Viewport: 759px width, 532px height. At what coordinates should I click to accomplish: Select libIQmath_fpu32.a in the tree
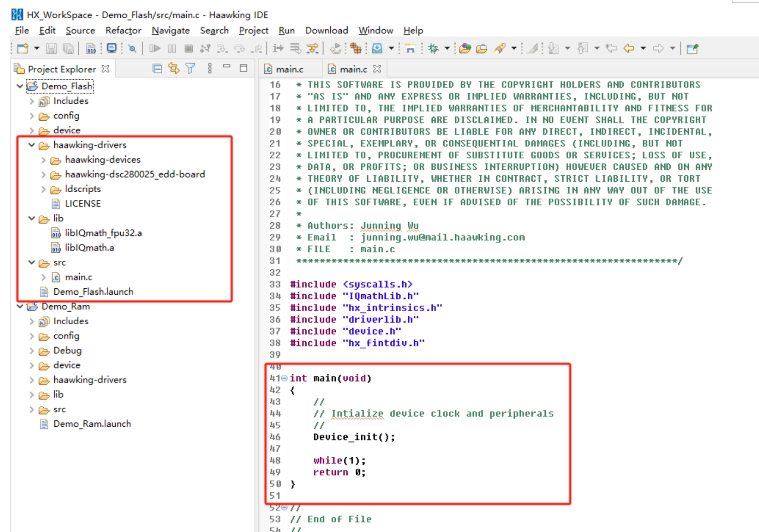tap(103, 233)
